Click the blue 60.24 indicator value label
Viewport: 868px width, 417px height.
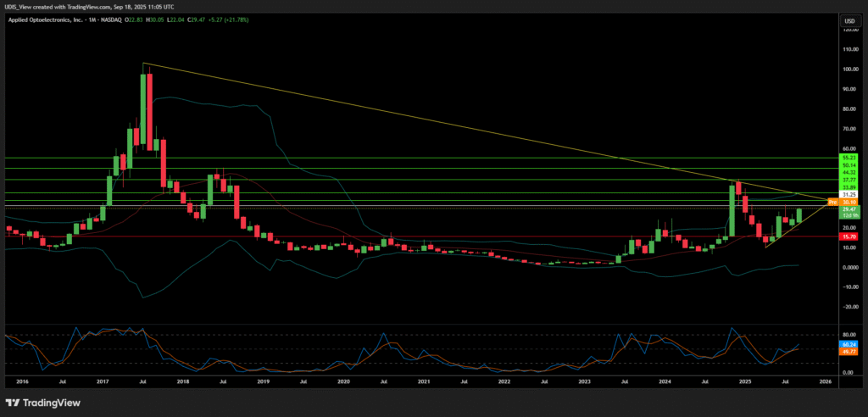[848, 344]
